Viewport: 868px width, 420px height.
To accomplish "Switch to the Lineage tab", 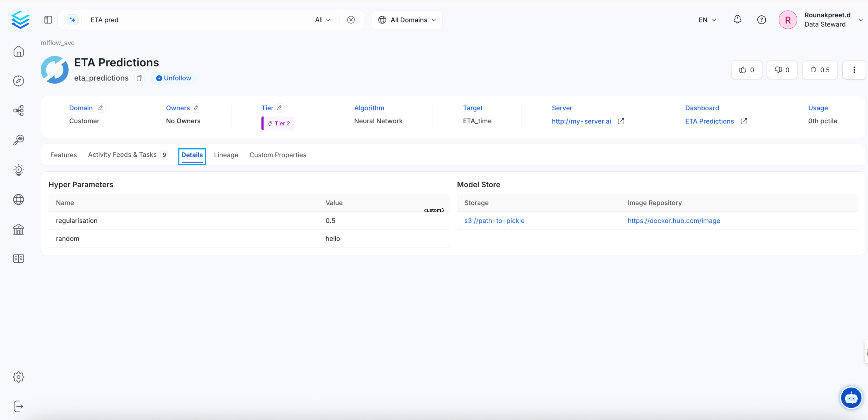I will click(226, 155).
